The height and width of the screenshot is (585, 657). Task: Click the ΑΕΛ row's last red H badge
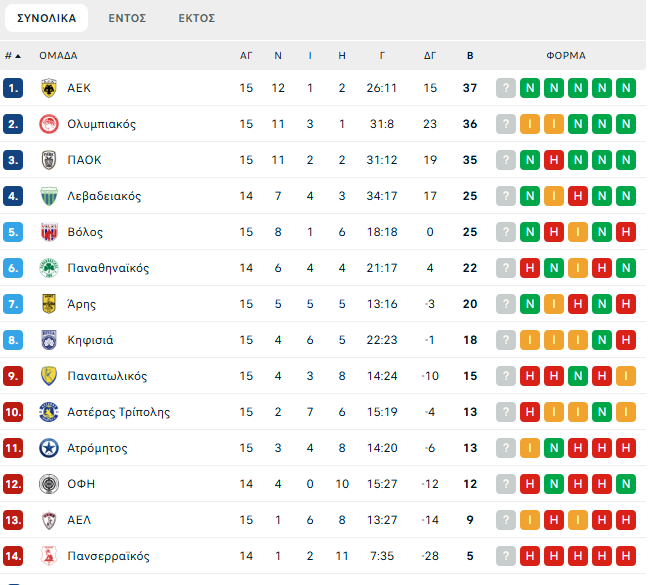pos(626,520)
